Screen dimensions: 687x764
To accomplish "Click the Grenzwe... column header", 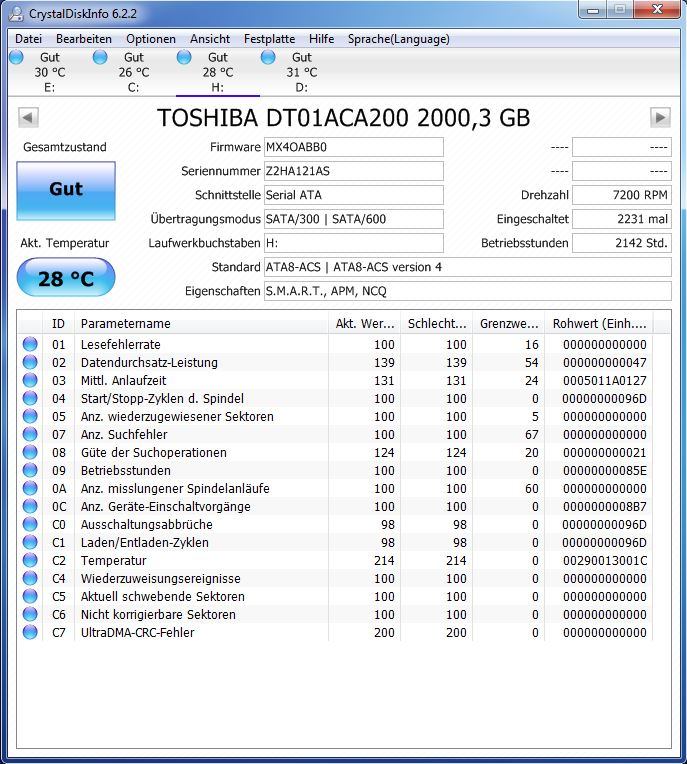I will click(509, 324).
